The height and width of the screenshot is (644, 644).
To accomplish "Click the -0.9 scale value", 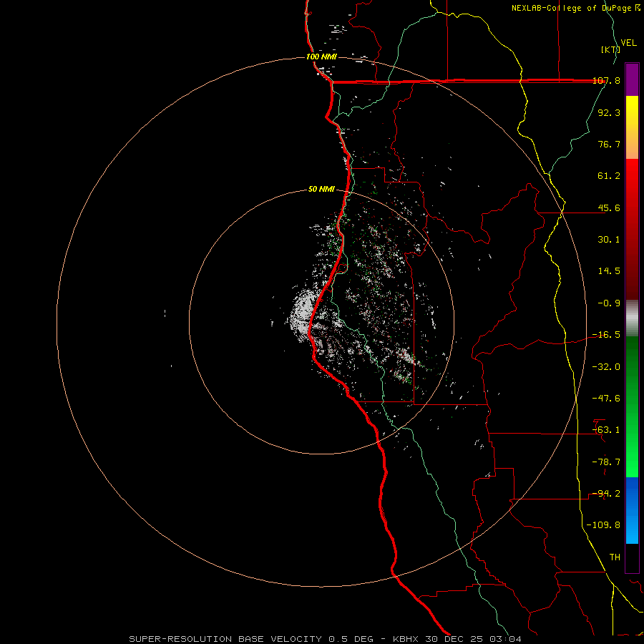I will point(609,303).
